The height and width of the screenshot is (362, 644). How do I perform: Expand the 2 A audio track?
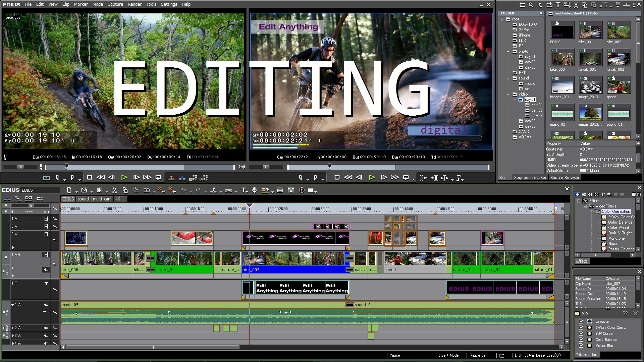click(x=13, y=328)
